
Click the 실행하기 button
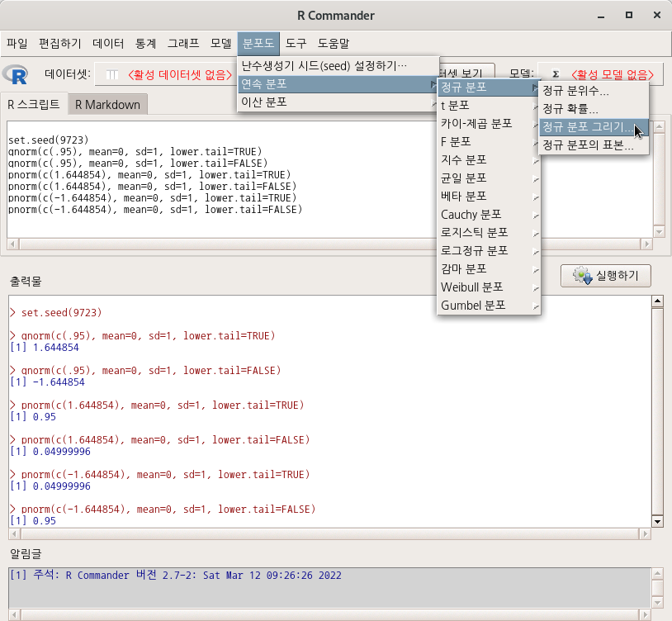(606, 276)
